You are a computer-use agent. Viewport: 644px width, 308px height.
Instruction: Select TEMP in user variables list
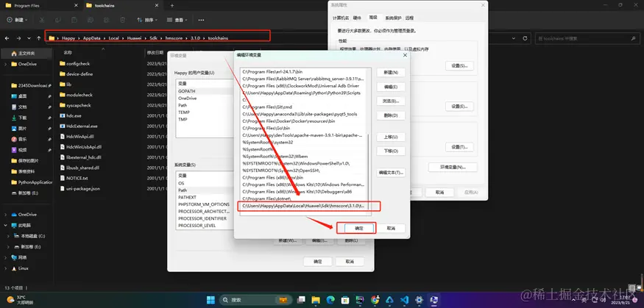coord(205,112)
